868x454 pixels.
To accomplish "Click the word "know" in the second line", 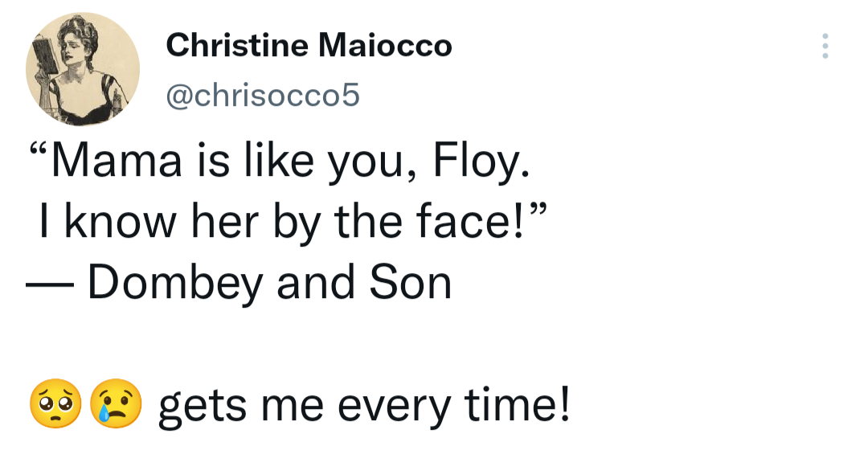I will (x=121, y=223).
